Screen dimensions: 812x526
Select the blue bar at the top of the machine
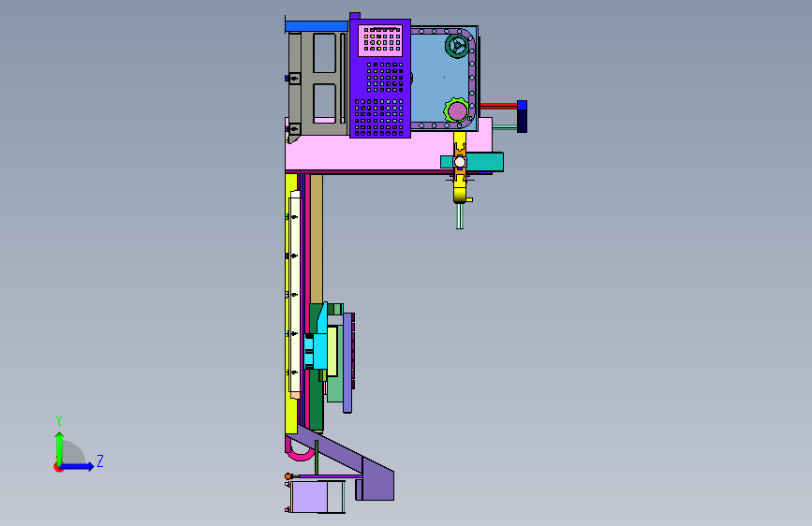tap(317, 26)
